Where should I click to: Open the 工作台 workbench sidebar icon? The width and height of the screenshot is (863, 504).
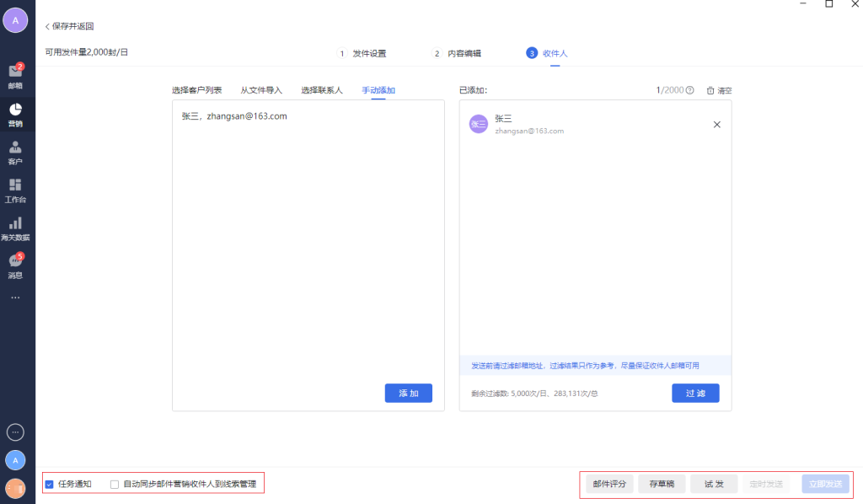(x=15, y=190)
